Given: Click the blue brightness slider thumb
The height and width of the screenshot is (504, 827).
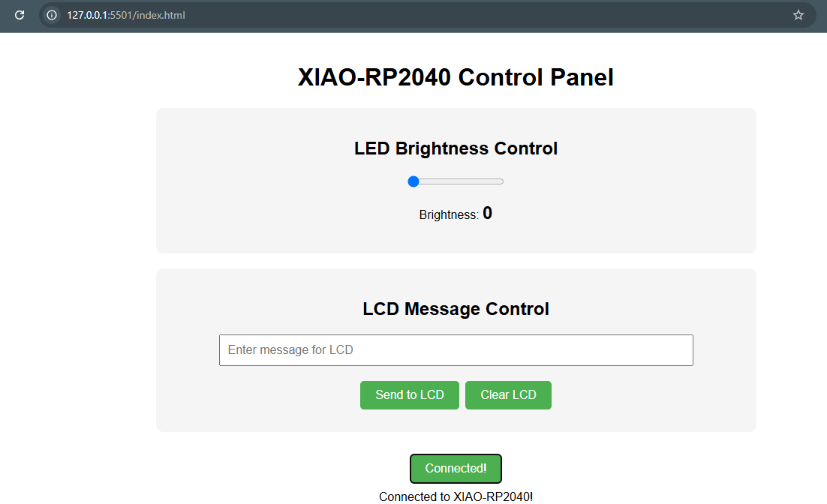Looking at the screenshot, I should pyautogui.click(x=413, y=181).
